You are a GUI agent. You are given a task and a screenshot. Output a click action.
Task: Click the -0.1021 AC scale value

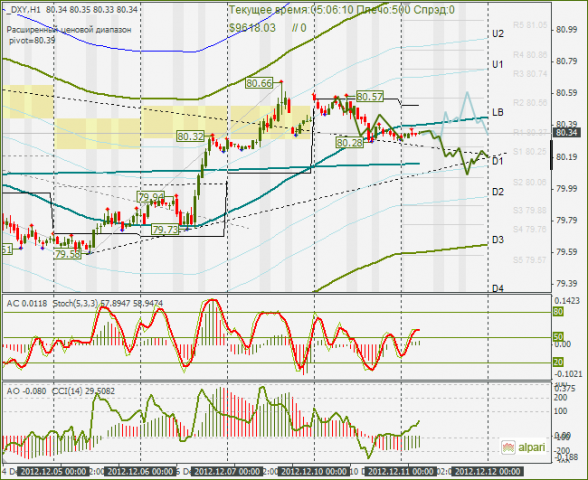[x=567, y=374]
